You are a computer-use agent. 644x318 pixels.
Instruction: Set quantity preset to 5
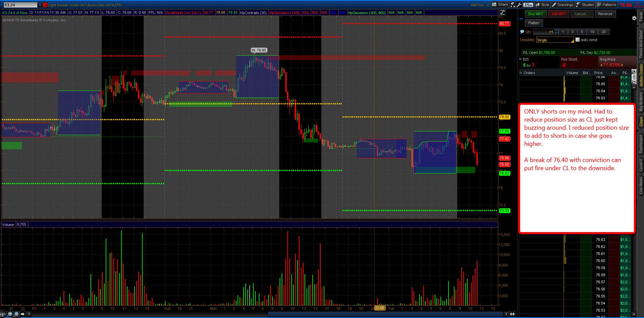pos(582,32)
